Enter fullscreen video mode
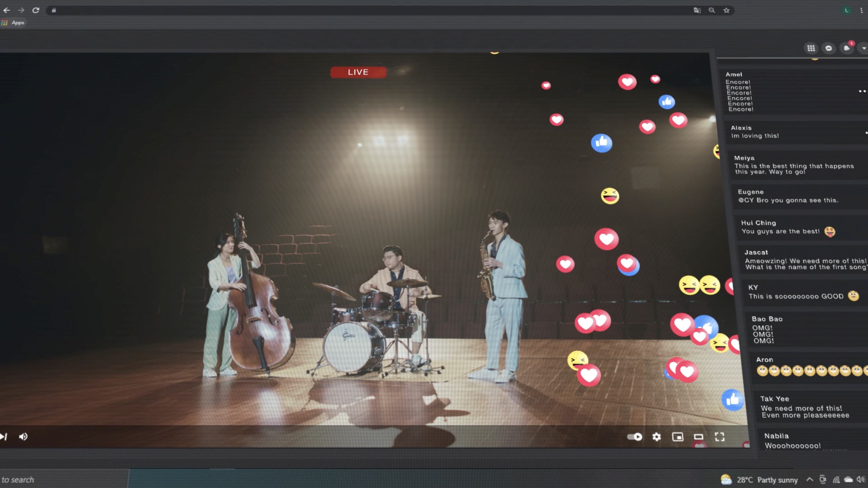This screenshot has height=488, width=868. [719, 437]
